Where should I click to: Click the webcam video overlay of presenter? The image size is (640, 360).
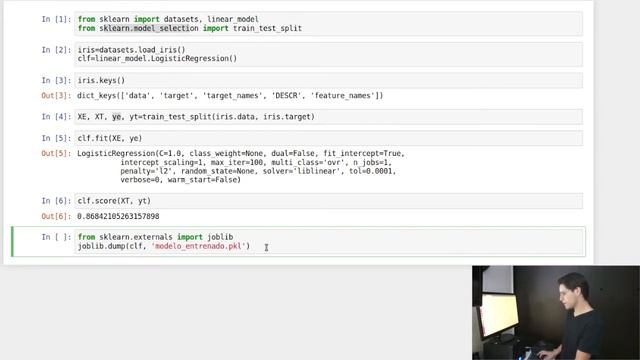pyautogui.click(x=556, y=313)
